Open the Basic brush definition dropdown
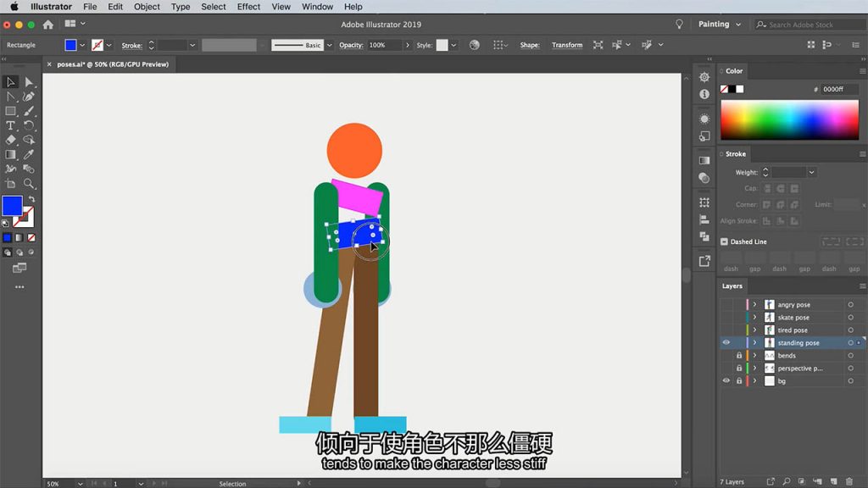 tap(330, 46)
